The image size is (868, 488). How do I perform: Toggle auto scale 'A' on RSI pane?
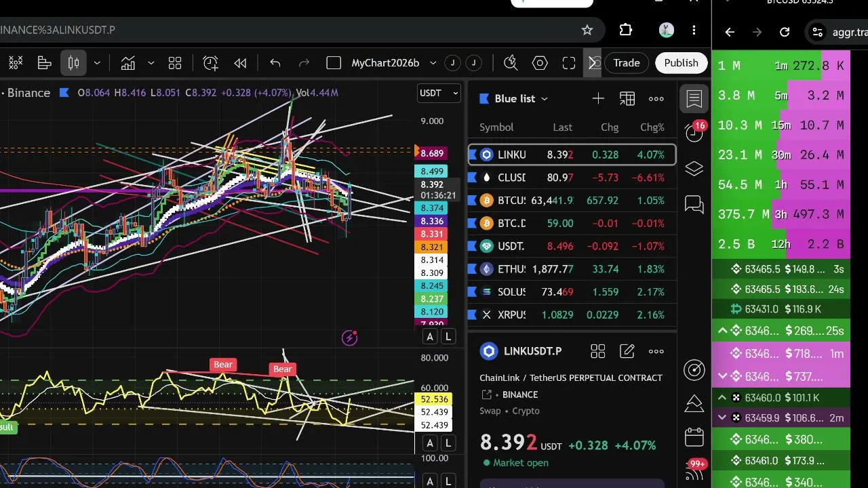point(430,443)
